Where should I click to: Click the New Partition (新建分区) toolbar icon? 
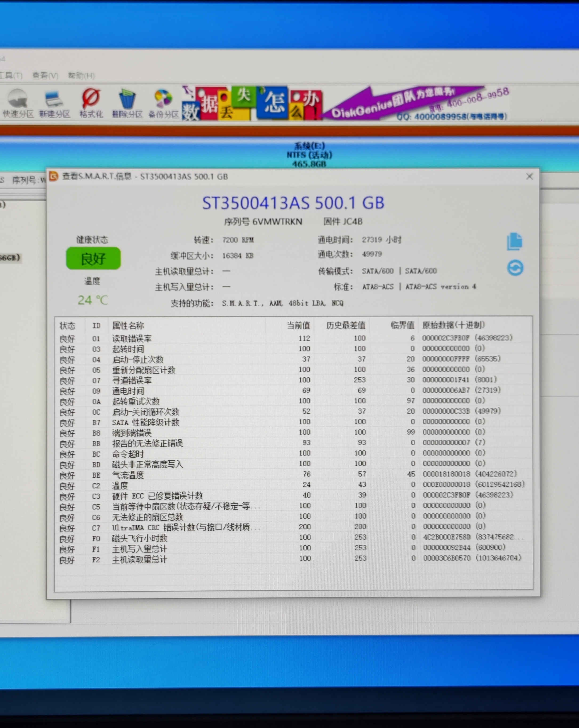pyautogui.click(x=54, y=104)
